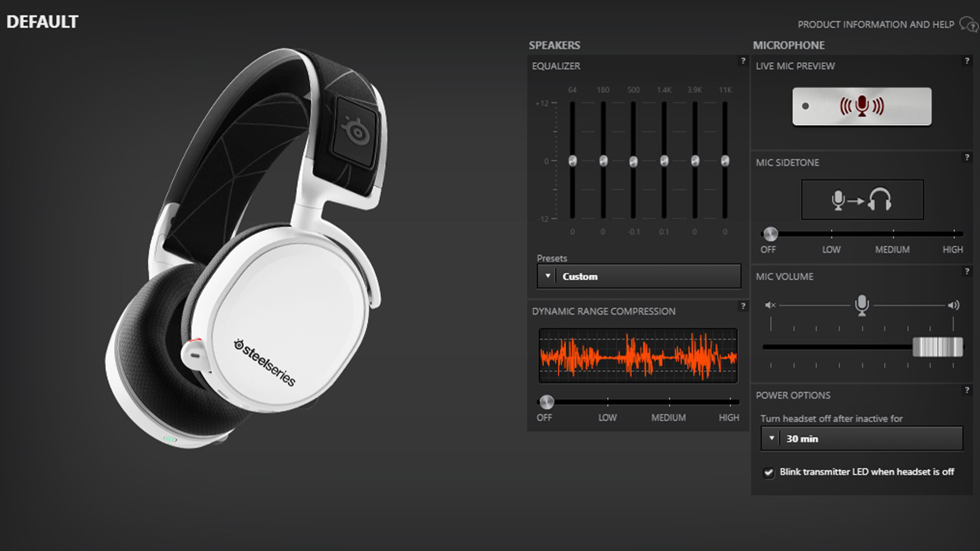Screen dimensions: 980x551
Task: Click the 64 Hz equalizer slider knob
Action: 573,161
